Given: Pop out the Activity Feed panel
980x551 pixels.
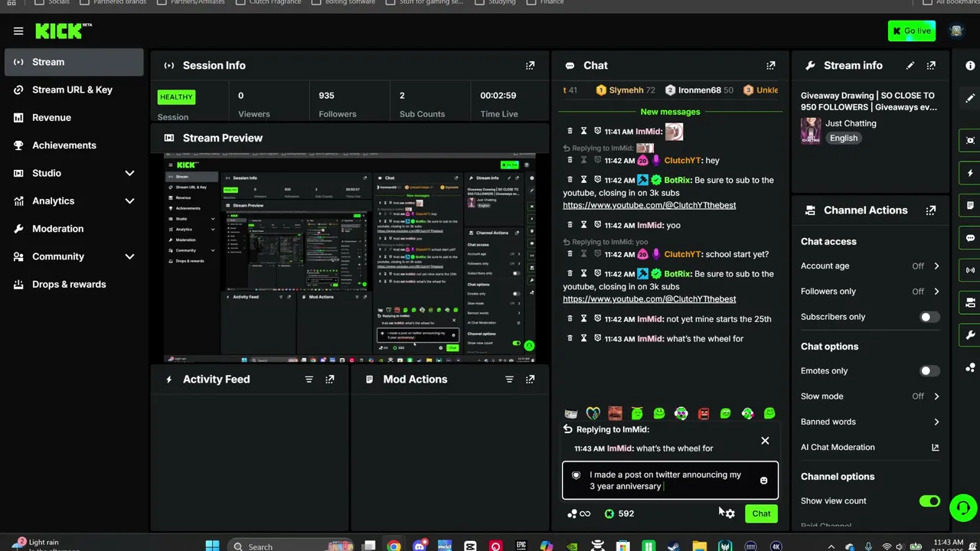Looking at the screenshot, I should coord(330,380).
